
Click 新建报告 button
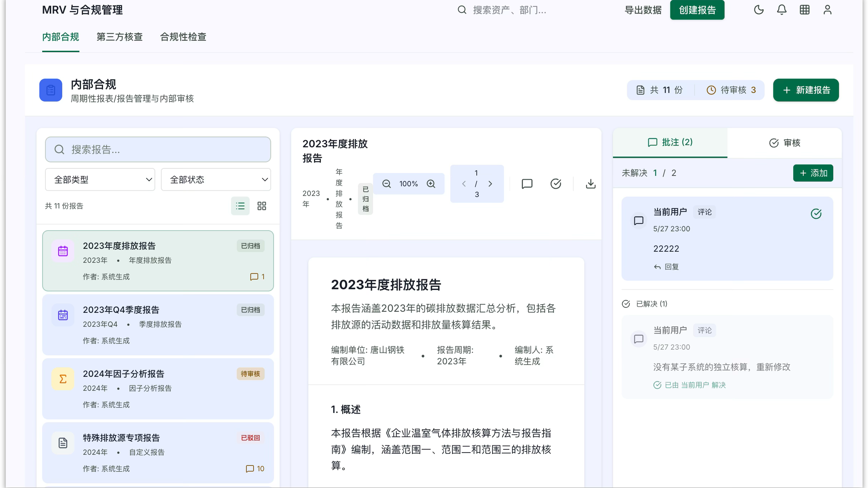pos(806,90)
